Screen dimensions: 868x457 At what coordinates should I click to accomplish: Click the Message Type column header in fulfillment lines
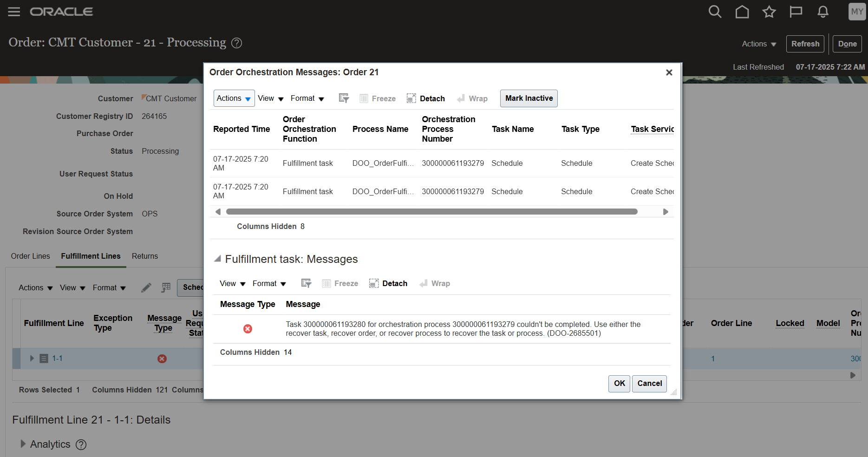click(x=164, y=323)
